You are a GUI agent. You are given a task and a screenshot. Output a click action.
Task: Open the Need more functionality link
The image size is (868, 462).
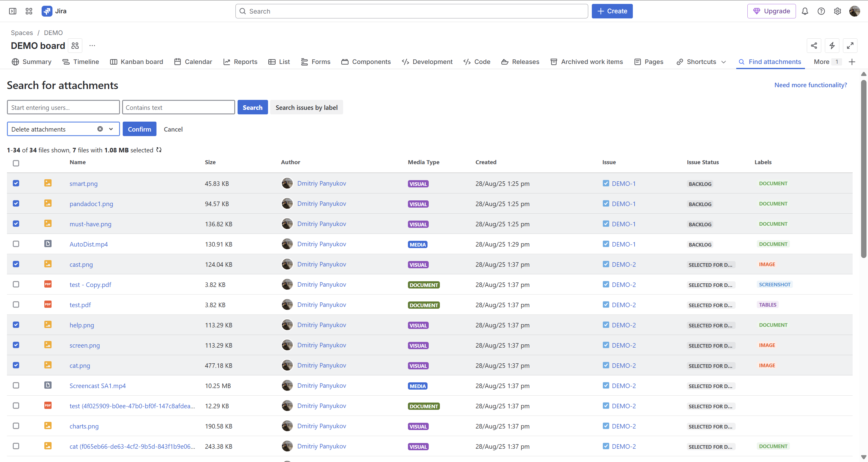[810, 85]
